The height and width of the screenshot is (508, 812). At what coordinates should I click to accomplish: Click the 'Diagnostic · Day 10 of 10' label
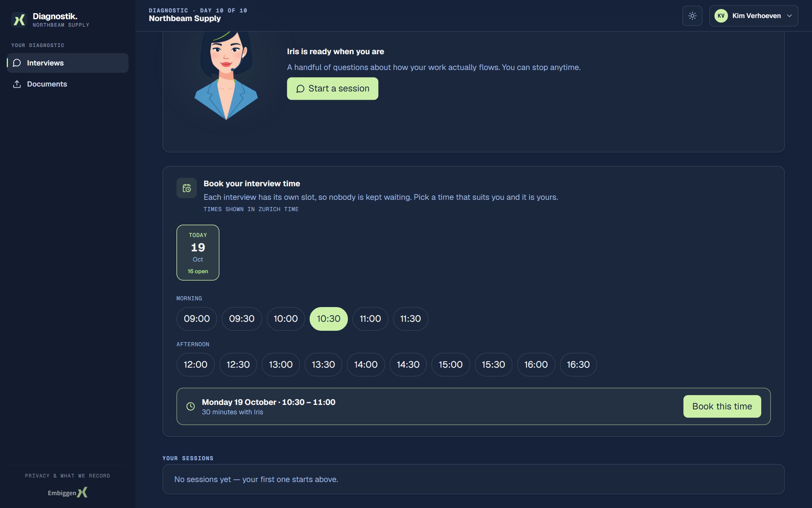(x=198, y=11)
